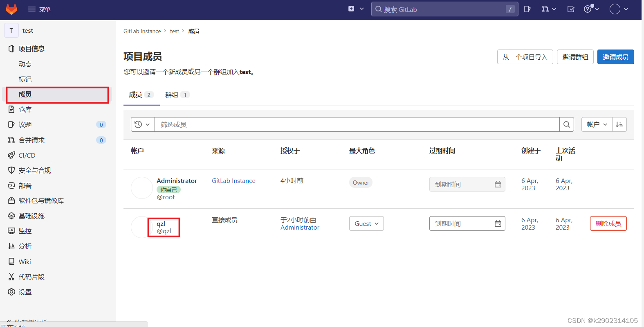This screenshot has height=327, width=644.
Task: Toggle the sort direction button
Action: click(x=619, y=124)
